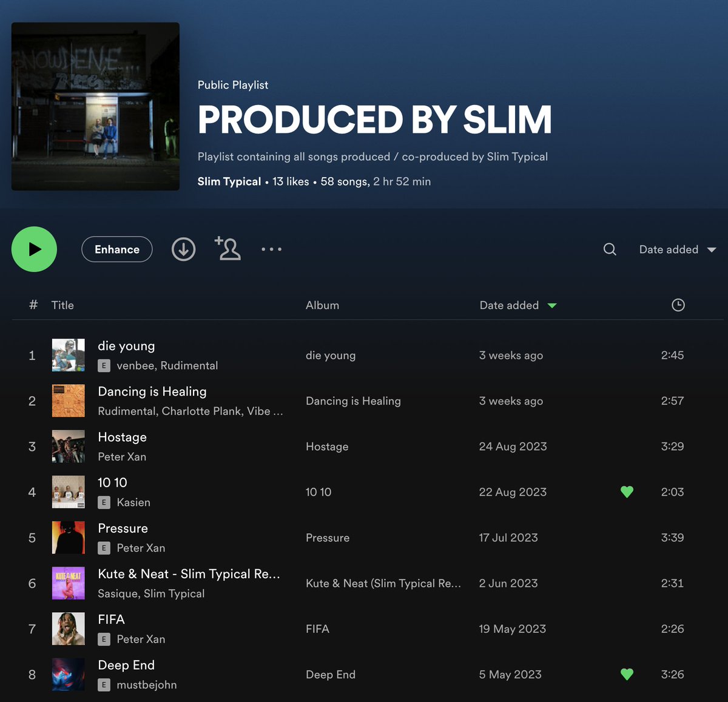The image size is (728, 702).
Task: Open the three-dots more options menu
Action: pyautogui.click(x=271, y=249)
